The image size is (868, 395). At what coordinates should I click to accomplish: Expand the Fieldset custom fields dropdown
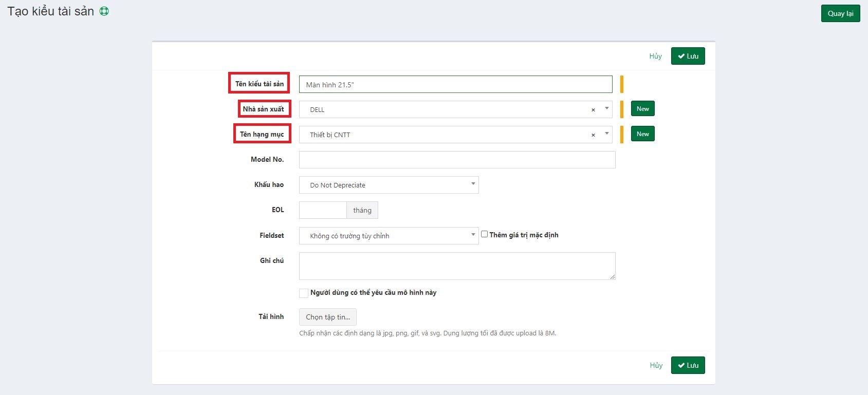[389, 236]
